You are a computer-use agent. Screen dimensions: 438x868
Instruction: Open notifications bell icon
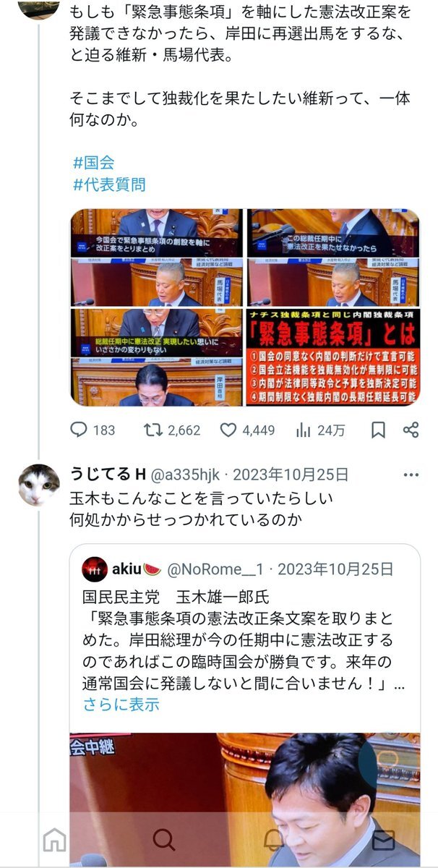[273, 840]
